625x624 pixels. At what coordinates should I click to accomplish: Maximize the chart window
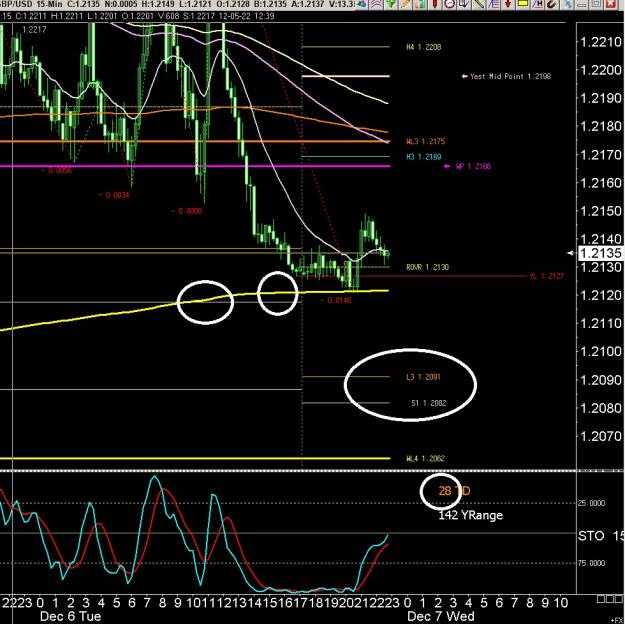(596, 4)
